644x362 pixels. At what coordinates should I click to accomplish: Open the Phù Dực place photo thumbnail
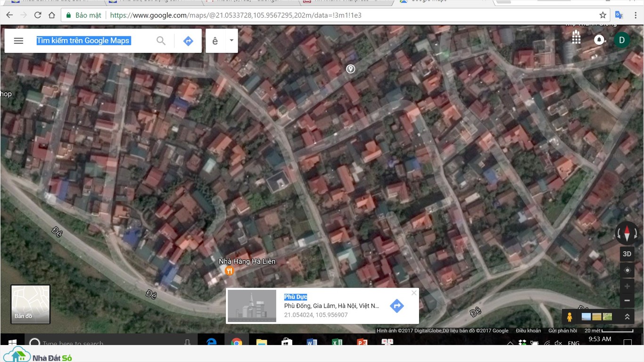(x=252, y=306)
